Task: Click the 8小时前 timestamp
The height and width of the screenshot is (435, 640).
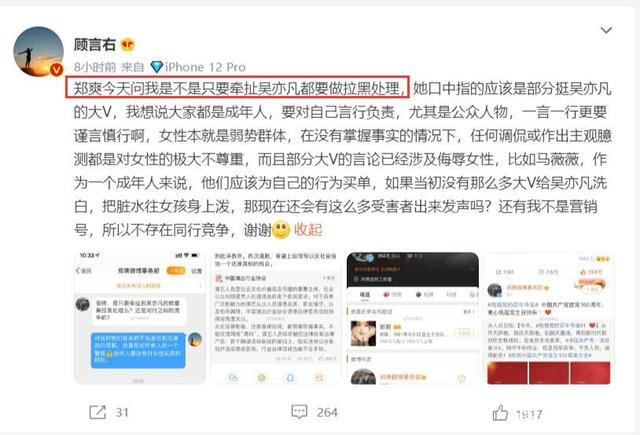Action: tap(95, 67)
